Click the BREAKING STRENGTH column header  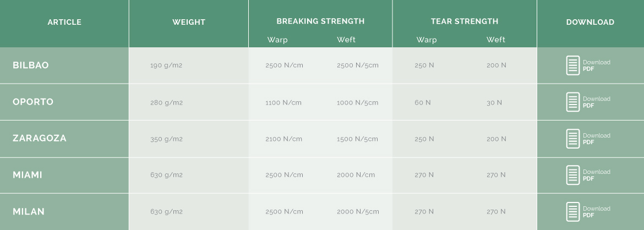tap(320, 21)
